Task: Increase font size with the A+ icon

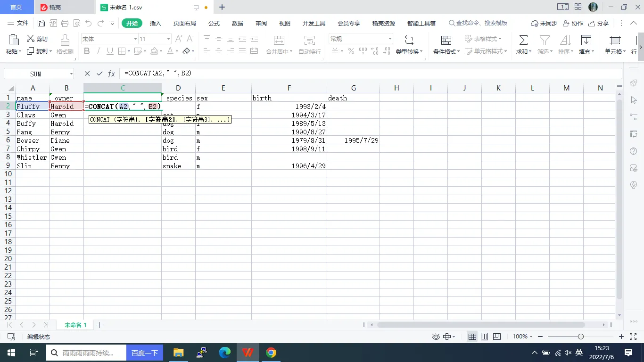Action: click(179, 39)
